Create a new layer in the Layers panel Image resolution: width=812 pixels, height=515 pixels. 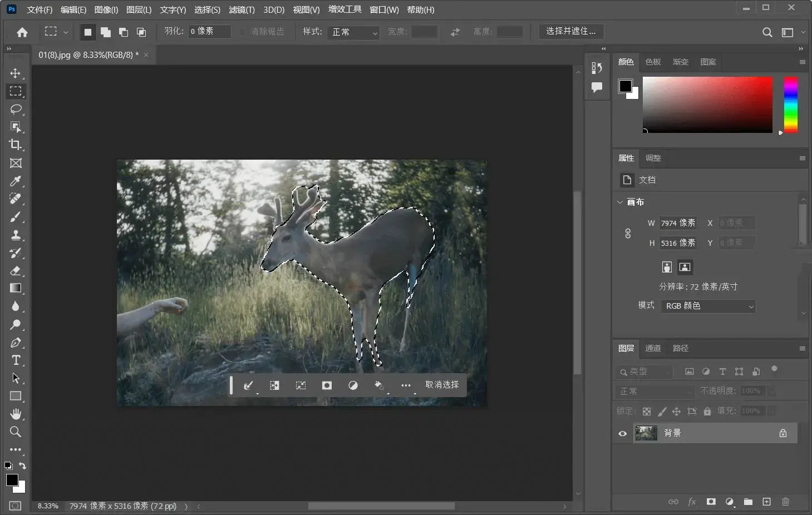click(766, 502)
